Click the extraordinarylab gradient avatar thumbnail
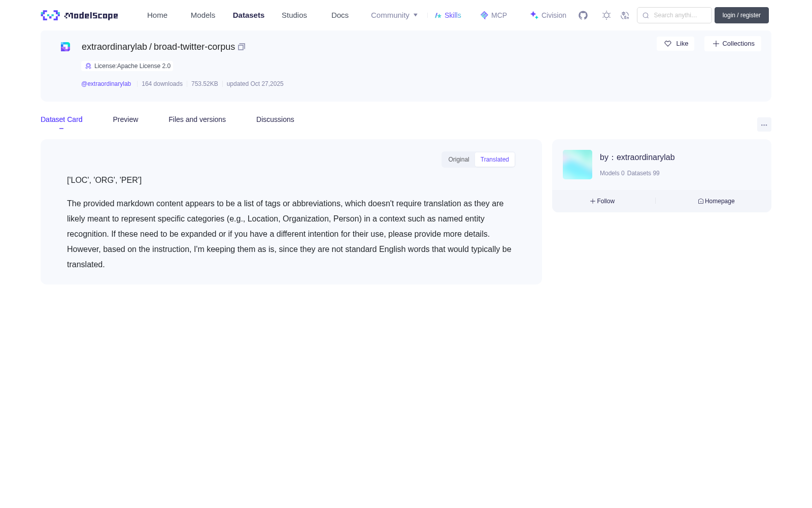812x508 pixels. tap(578, 165)
